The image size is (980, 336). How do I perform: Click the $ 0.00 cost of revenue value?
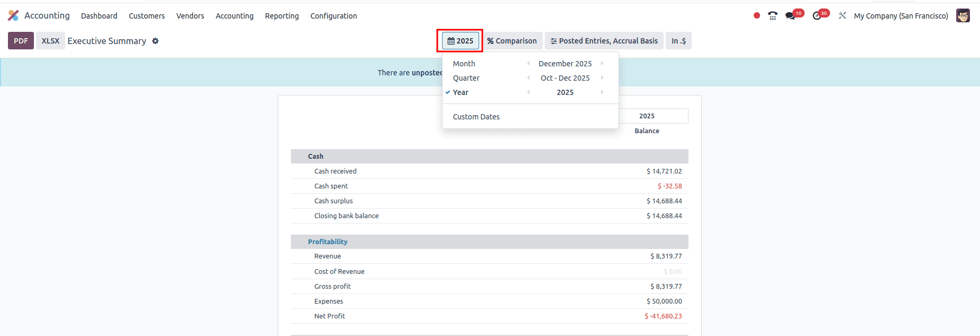(x=673, y=271)
